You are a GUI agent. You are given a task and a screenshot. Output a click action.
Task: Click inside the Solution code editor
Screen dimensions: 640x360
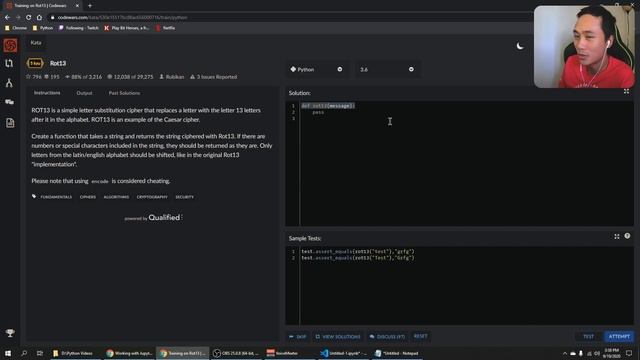tap(467, 163)
